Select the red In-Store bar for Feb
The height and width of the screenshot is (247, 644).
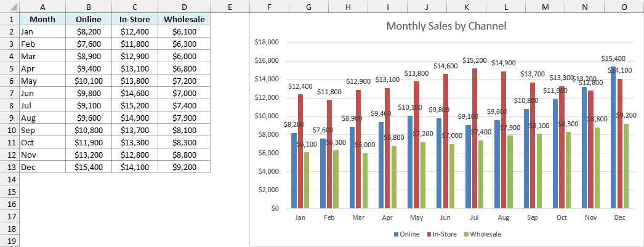point(329,154)
